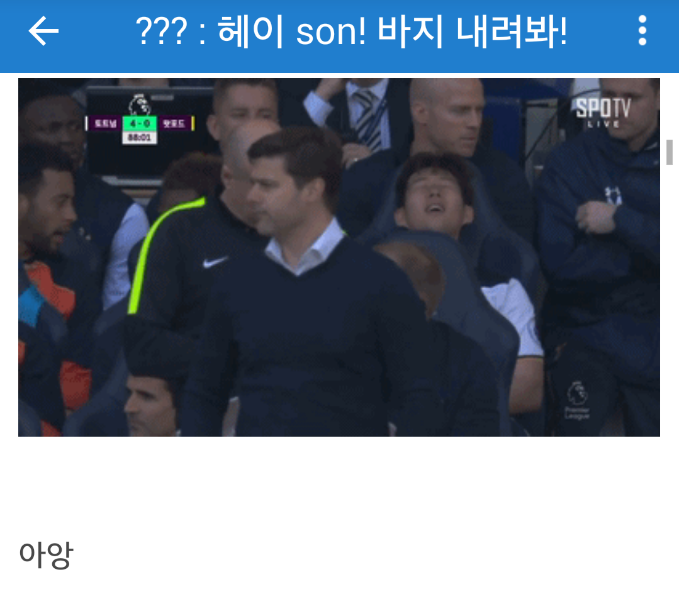
Task: Click the striped tie in the background
Action: 369,119
